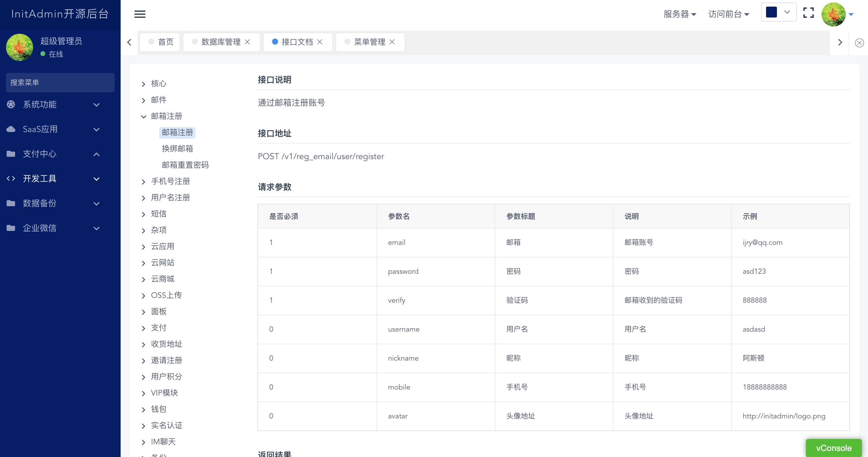
Task: Select the 换绑邮箱 tree item
Action: 177,149
